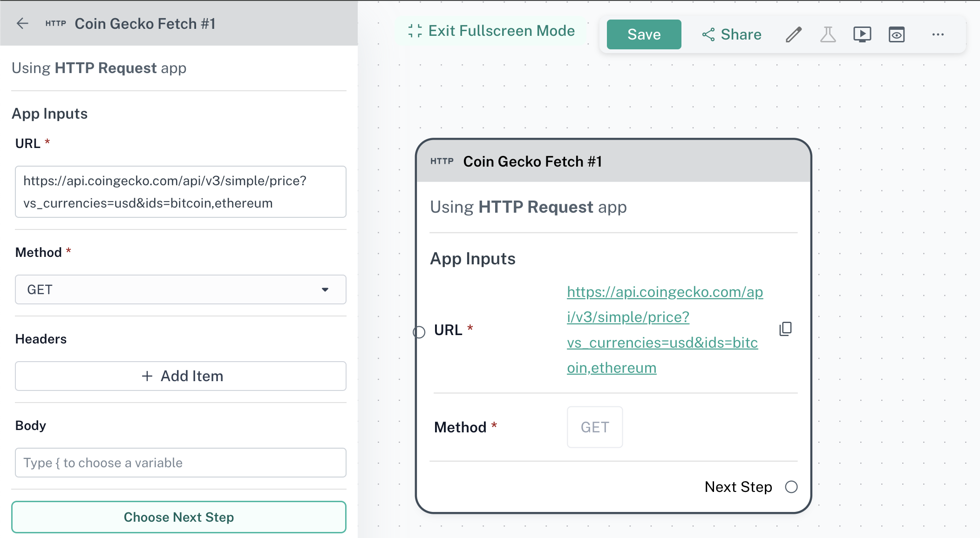Click the URL text field in side panel
This screenshot has width=980, height=538.
pos(180,192)
